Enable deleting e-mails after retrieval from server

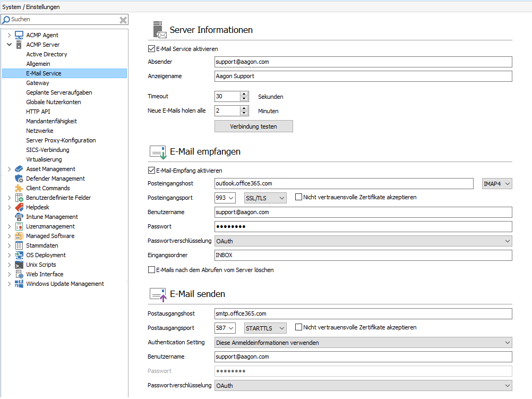[151, 270]
